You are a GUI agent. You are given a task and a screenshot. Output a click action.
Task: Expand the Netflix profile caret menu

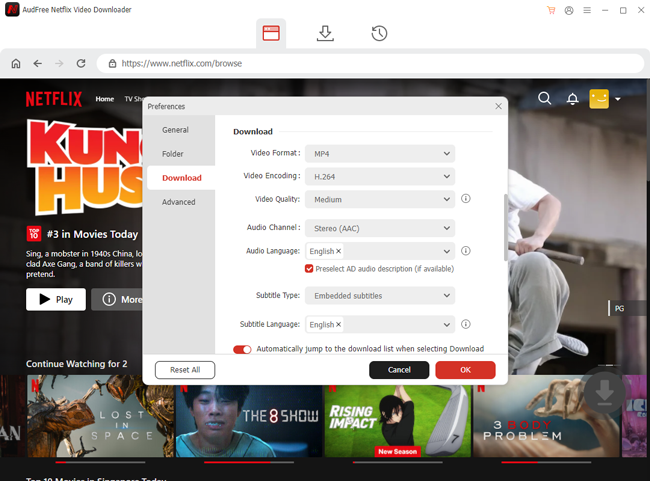click(x=618, y=99)
